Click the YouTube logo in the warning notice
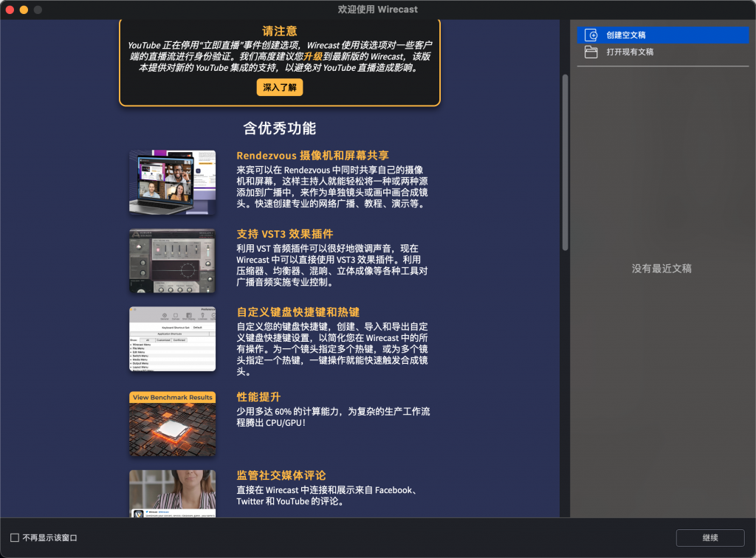This screenshot has width=756, height=558. (145, 44)
